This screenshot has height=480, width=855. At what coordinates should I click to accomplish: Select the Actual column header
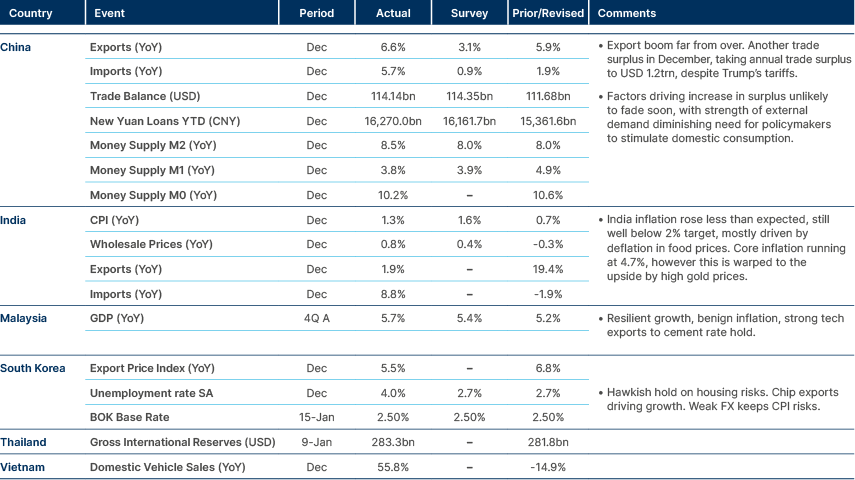(x=393, y=13)
